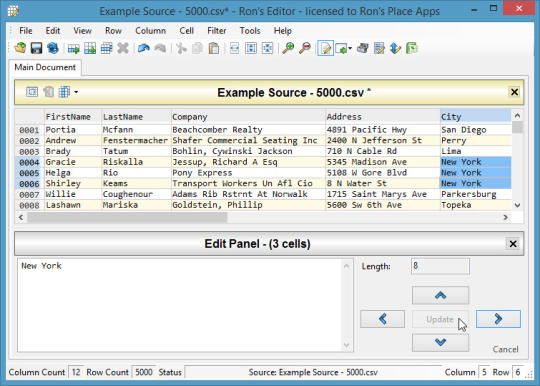The height and width of the screenshot is (386, 540).
Task: Click the Insert Column toolbar icon
Action: [90, 48]
